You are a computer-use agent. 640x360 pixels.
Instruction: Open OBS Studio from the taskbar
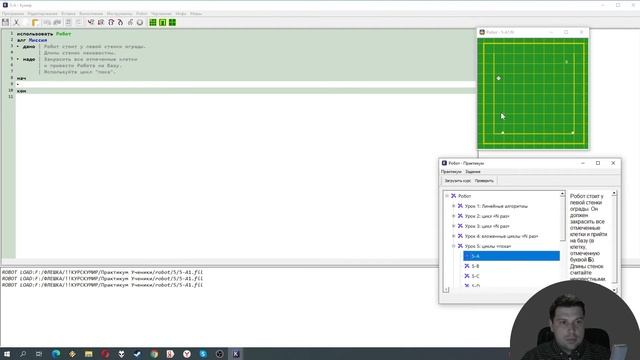tap(219, 354)
